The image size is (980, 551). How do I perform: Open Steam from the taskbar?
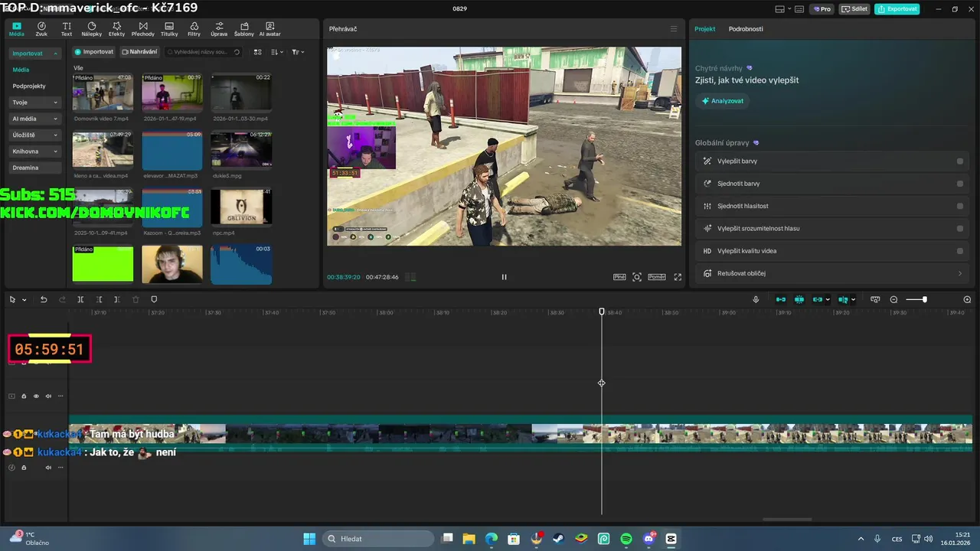(559, 539)
